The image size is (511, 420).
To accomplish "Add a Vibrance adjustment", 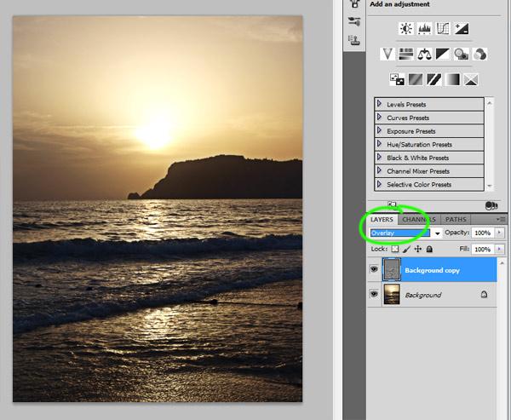I will click(x=388, y=54).
